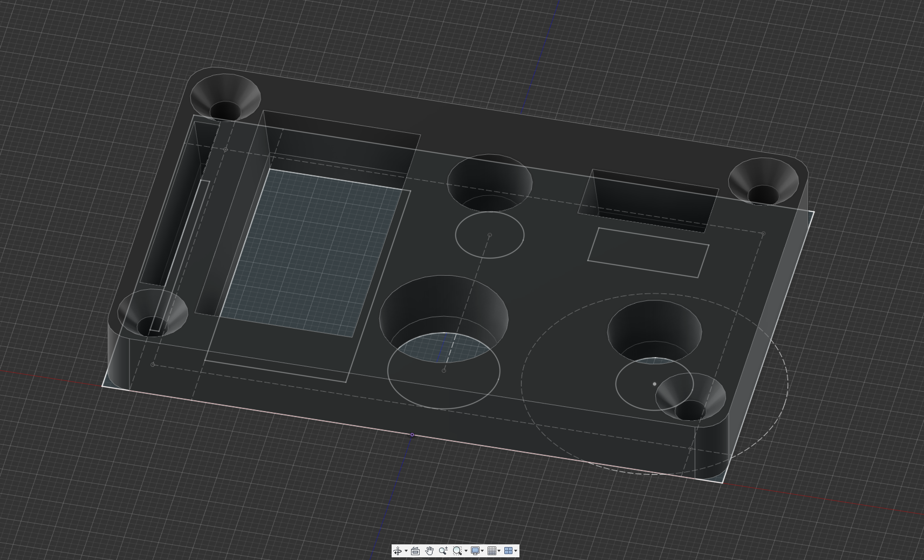Click the Look At icon
This screenshot has width=924, height=560.
[415, 551]
